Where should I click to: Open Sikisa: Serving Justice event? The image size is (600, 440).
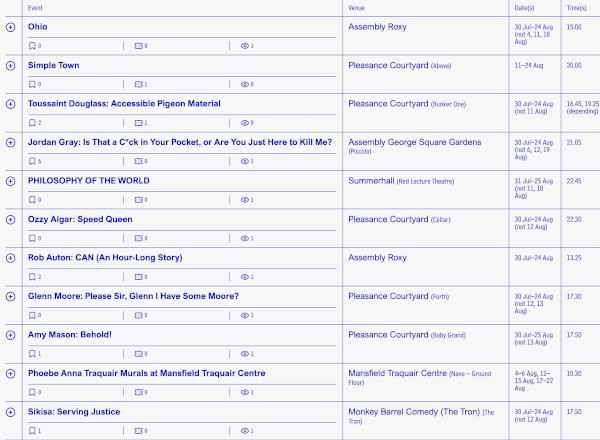(74, 412)
